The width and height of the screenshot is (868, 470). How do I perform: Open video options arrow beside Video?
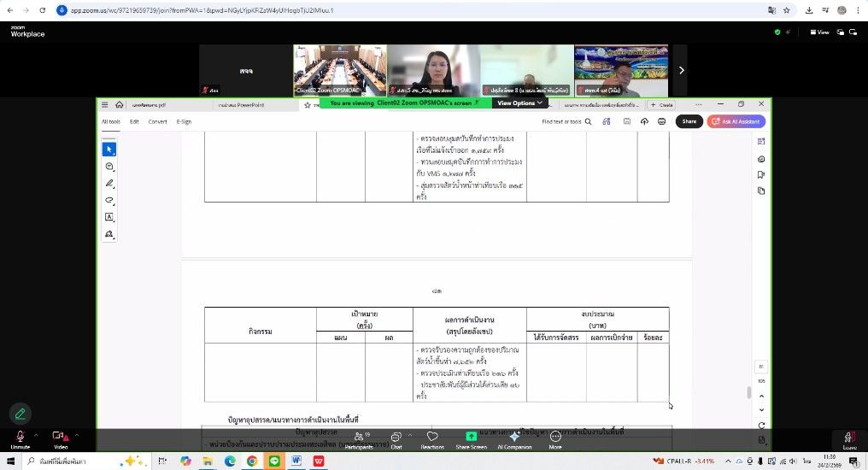(x=76, y=435)
